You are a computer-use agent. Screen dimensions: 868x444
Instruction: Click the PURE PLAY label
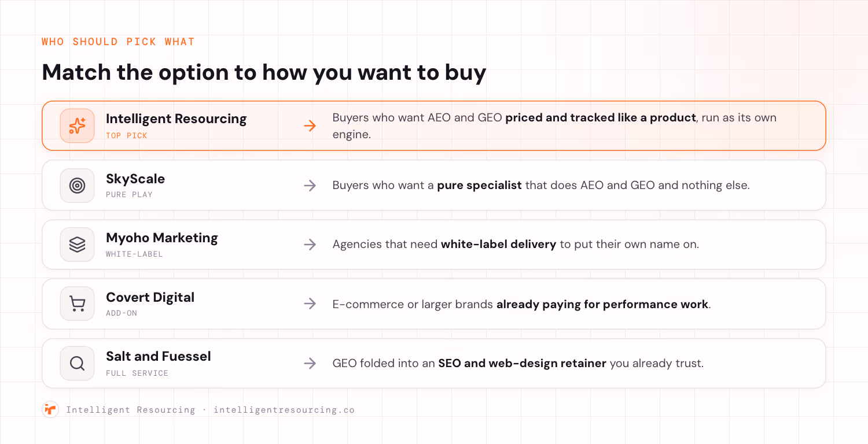point(129,195)
